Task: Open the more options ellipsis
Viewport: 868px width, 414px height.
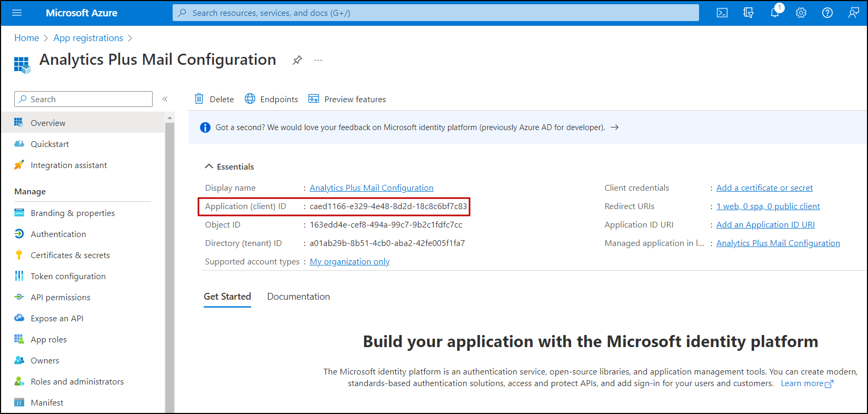Action: (x=318, y=60)
